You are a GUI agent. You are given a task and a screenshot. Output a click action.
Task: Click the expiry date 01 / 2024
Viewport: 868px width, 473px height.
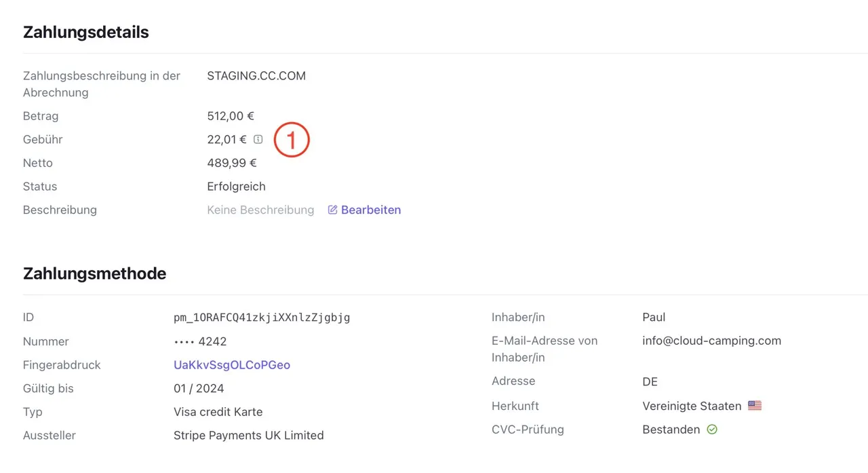199,389
